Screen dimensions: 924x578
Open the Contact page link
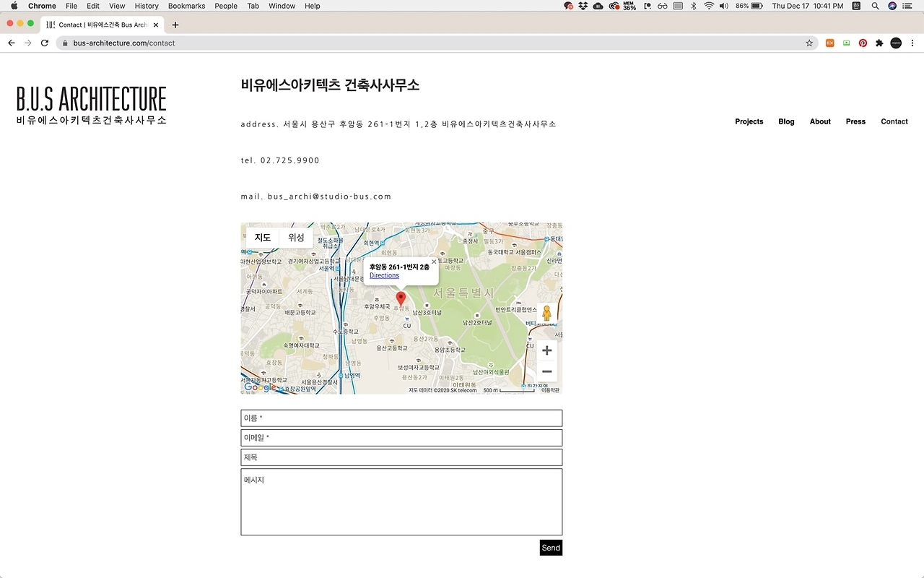point(894,121)
